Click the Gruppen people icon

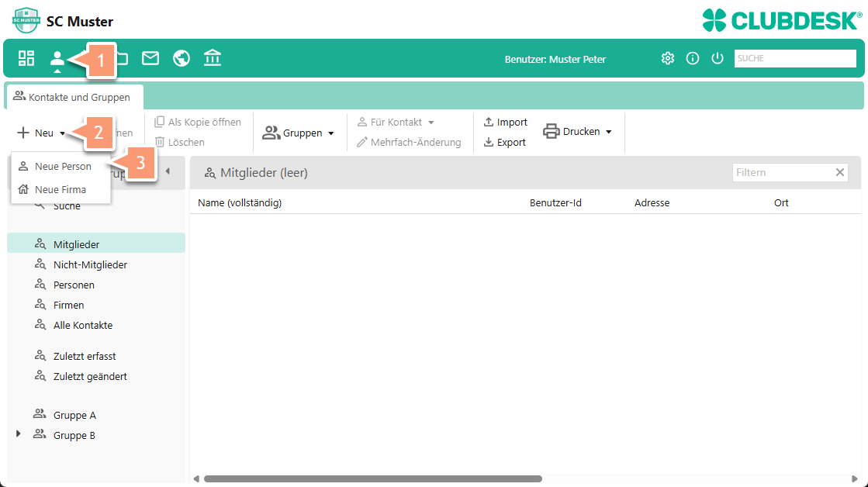coord(271,133)
